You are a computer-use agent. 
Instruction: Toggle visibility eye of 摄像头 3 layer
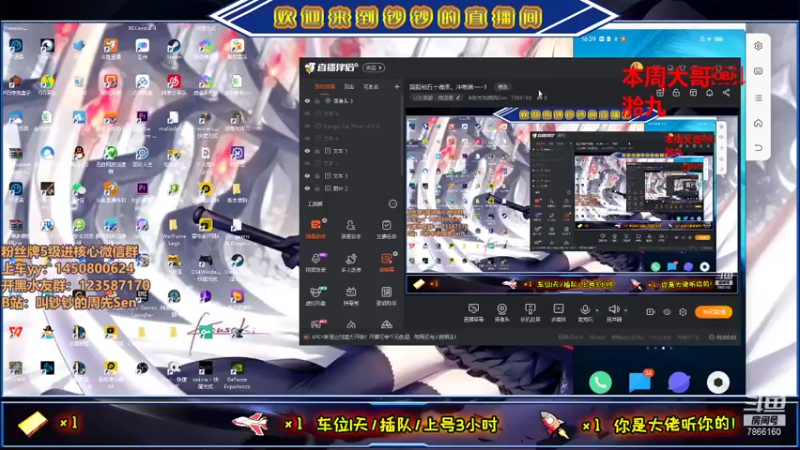pyautogui.click(x=307, y=101)
